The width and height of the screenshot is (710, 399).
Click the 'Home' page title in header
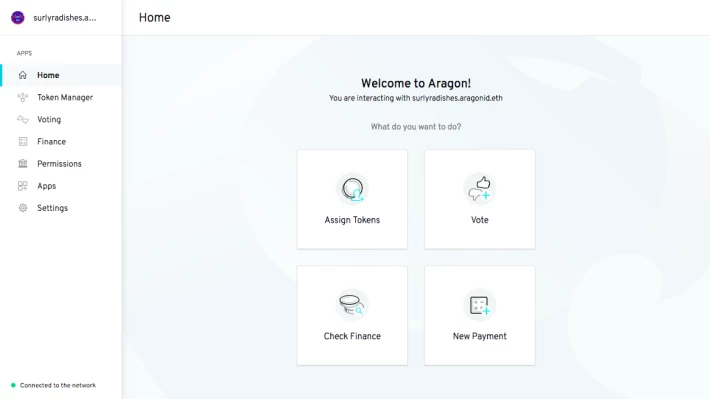point(154,18)
